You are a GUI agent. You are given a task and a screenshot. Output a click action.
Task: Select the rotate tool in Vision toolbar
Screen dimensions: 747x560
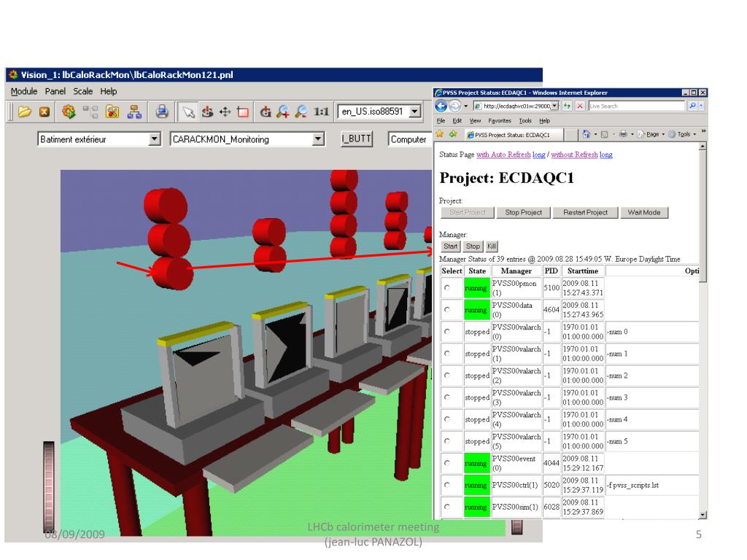(x=207, y=112)
